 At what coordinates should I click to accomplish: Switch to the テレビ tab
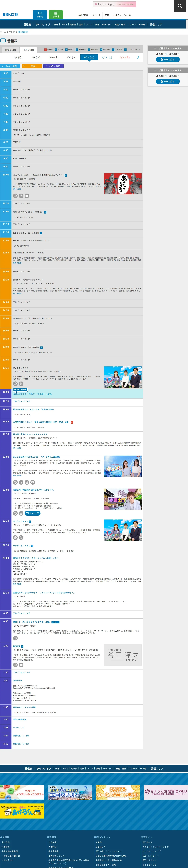40,14
